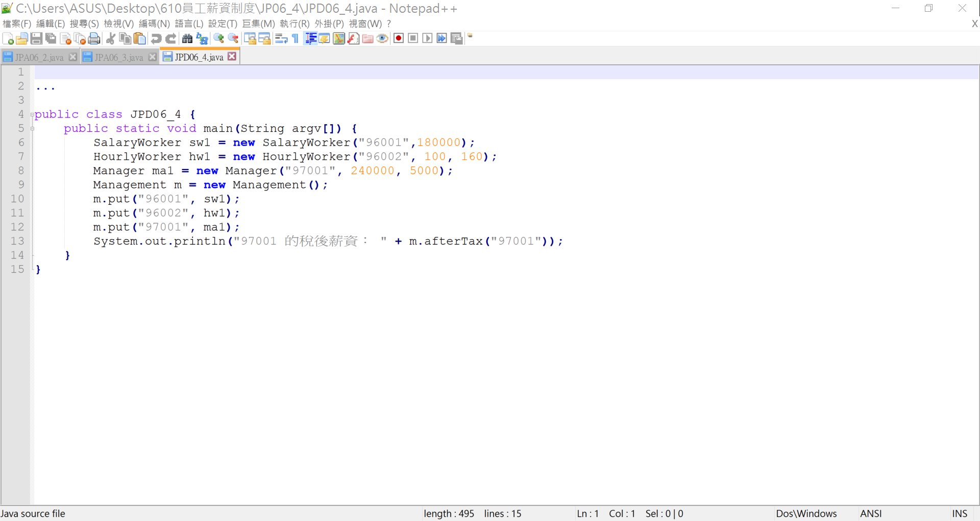Zoom out with magnifier minus icon
Screen dimensions: 980x521
pyautogui.click(x=233, y=39)
